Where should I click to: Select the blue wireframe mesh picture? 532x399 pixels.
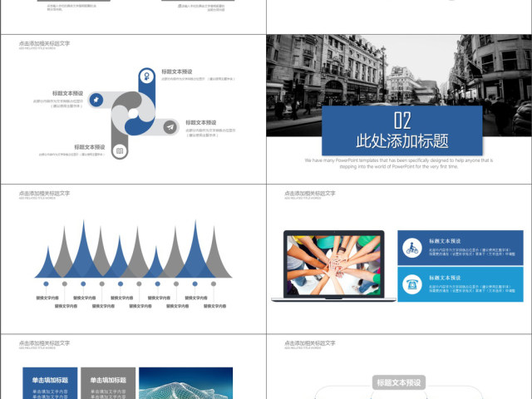186,383
